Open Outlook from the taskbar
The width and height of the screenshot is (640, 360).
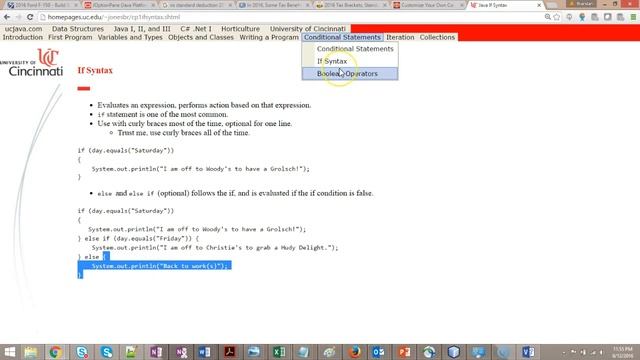point(379,352)
